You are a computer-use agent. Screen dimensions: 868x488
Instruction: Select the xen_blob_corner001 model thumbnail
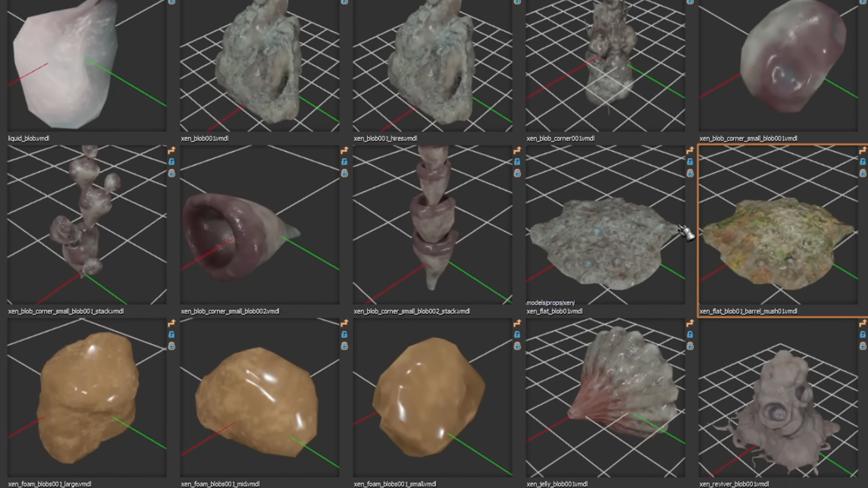605,66
